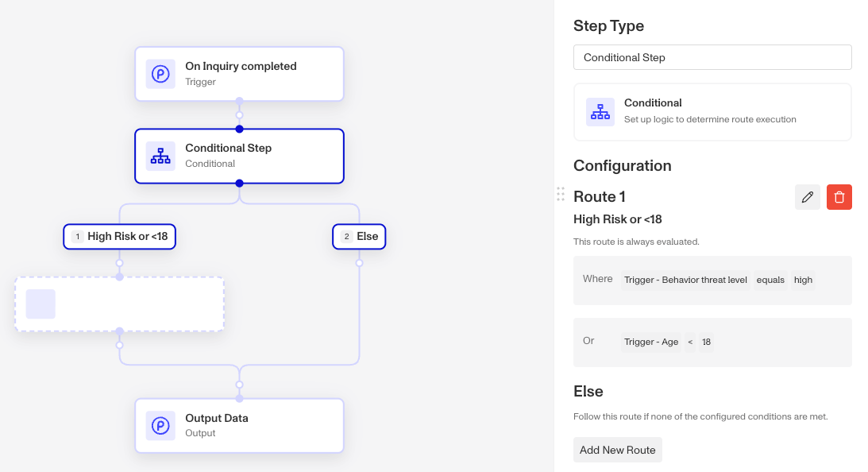Select the Else route label
Screen dimensions: 868x472
[x=359, y=237]
